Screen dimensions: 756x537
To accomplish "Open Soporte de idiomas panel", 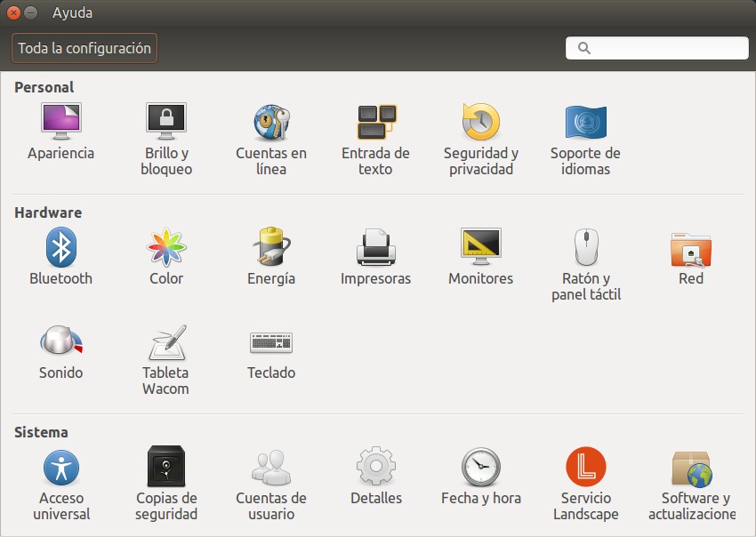I will click(585, 123).
